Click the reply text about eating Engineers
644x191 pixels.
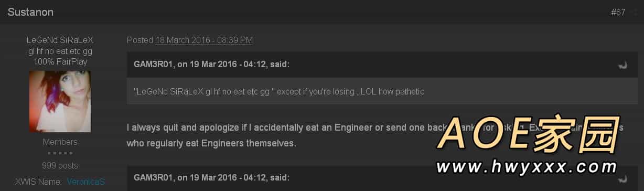click(x=382, y=135)
